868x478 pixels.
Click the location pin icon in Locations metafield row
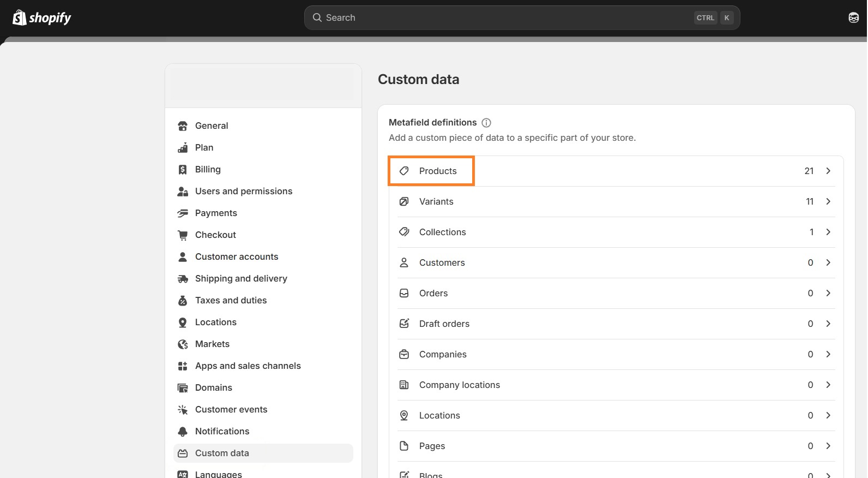[404, 415]
